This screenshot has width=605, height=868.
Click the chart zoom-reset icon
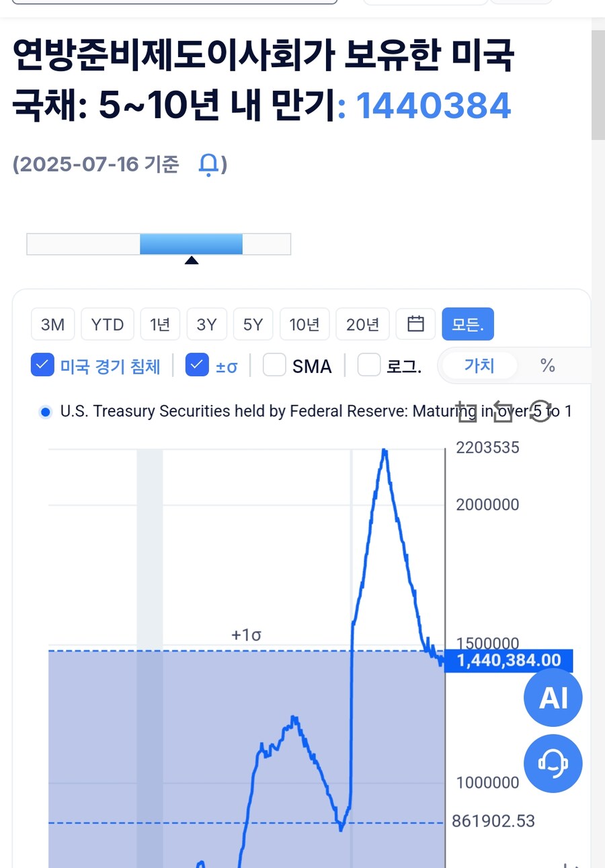tap(503, 411)
